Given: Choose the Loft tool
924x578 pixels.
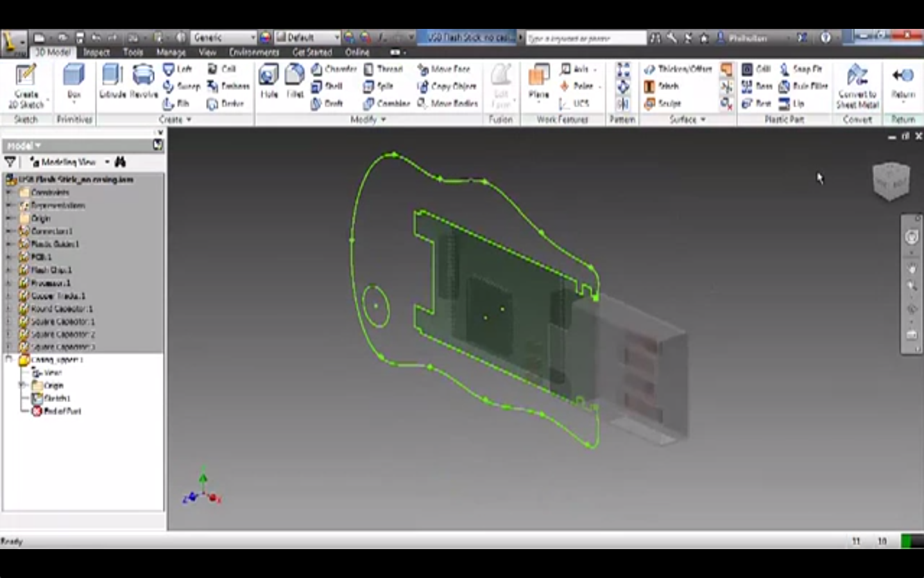Looking at the screenshot, I should [x=178, y=69].
